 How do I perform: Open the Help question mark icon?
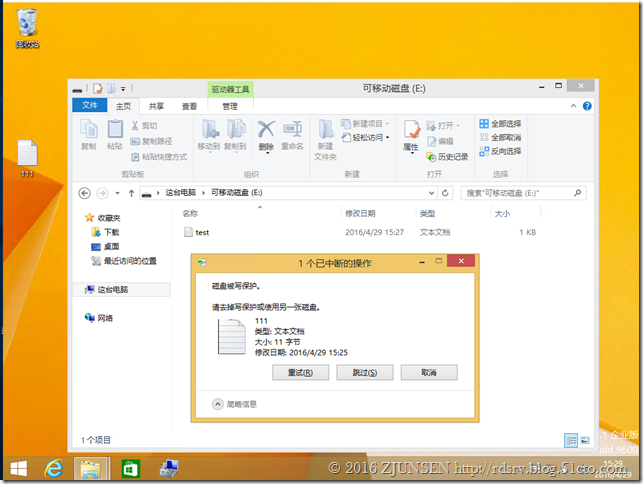click(587, 106)
